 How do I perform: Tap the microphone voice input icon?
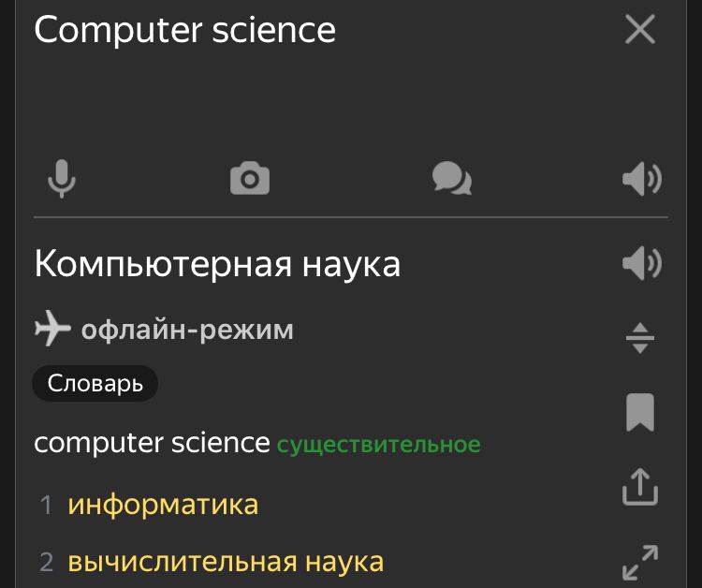(x=62, y=178)
